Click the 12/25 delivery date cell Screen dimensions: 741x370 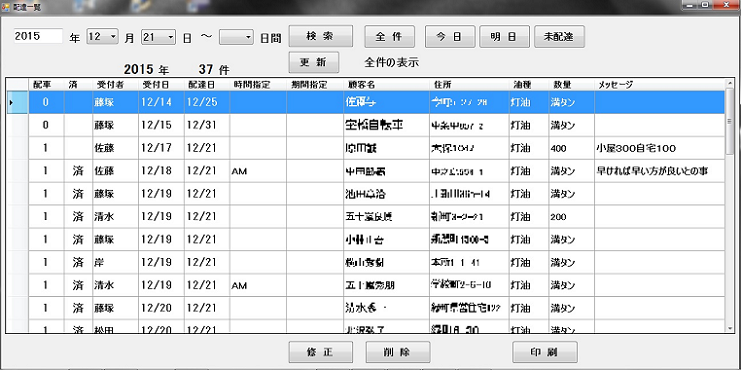pyautogui.click(x=207, y=102)
